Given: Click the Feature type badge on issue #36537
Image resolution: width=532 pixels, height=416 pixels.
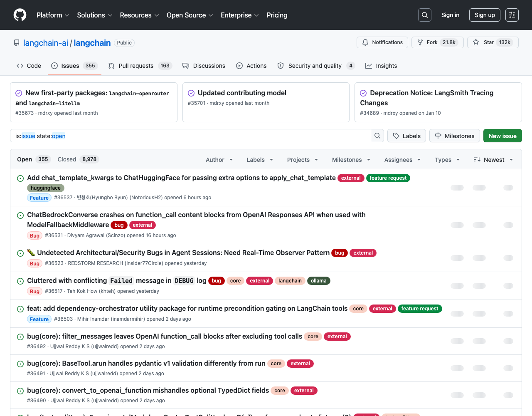Looking at the screenshot, I should pyautogui.click(x=39, y=198).
